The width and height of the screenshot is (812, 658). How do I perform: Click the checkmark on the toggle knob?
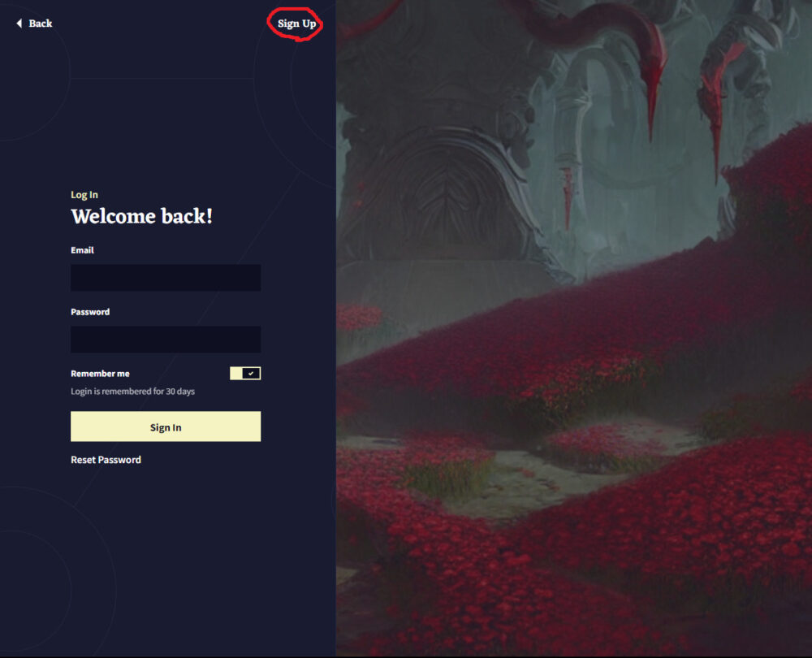(251, 373)
